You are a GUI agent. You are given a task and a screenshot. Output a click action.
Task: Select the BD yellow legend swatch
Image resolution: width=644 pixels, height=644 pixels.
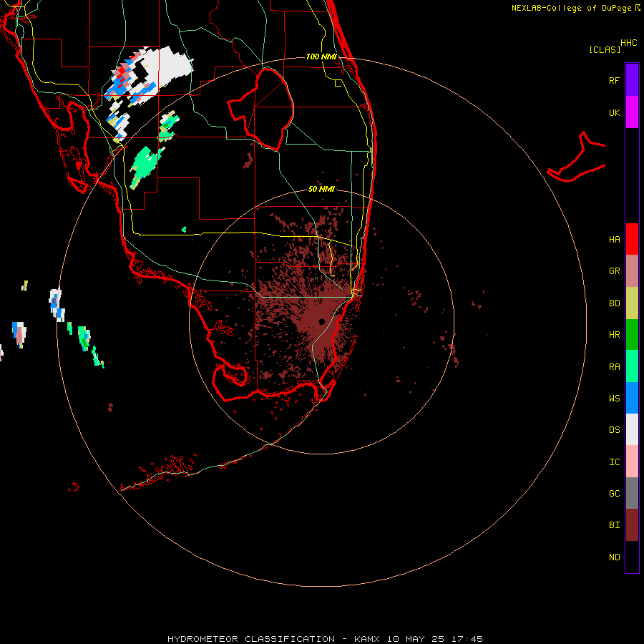[632, 303]
